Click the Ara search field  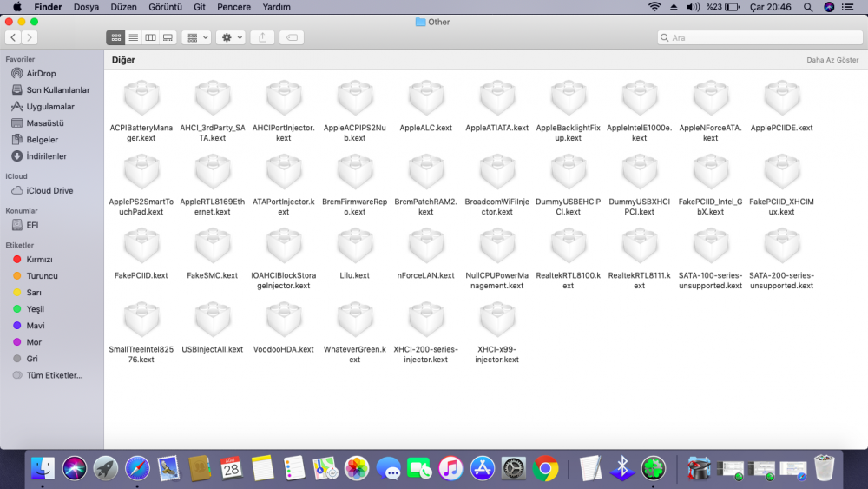click(755, 37)
